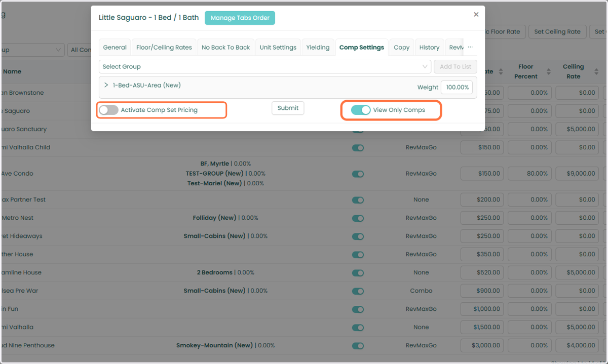Click the Folliday (New) group text
Image resolution: width=608 pixels, height=364 pixels.
[214, 218]
